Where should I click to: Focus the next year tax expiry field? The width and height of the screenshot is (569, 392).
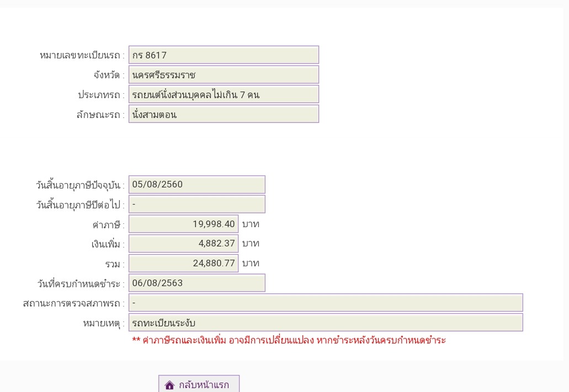(x=196, y=204)
